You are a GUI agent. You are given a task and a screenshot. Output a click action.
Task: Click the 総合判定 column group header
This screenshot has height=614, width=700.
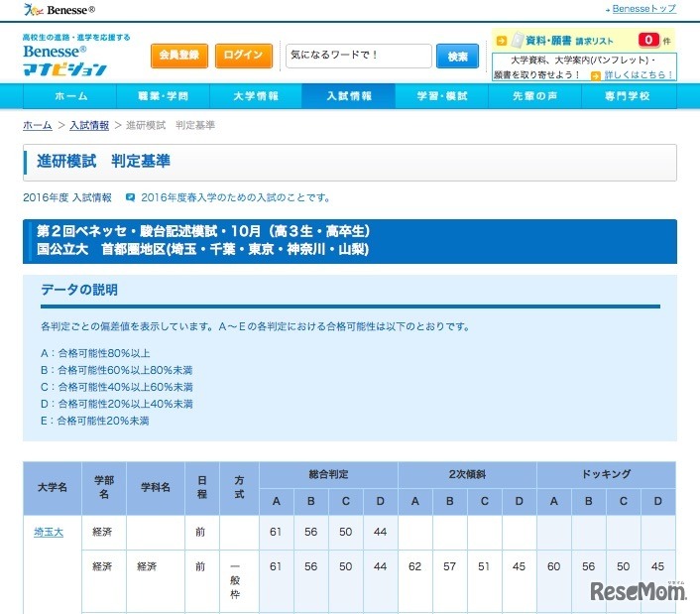328,474
